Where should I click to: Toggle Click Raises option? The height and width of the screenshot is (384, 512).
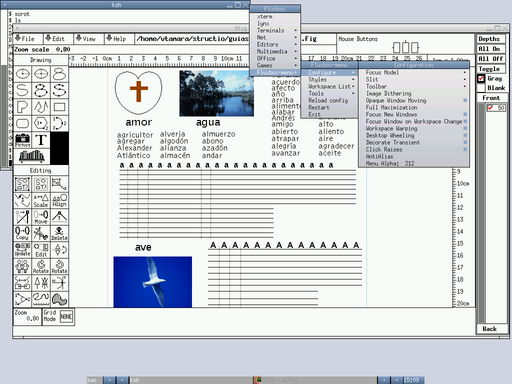coord(414,149)
